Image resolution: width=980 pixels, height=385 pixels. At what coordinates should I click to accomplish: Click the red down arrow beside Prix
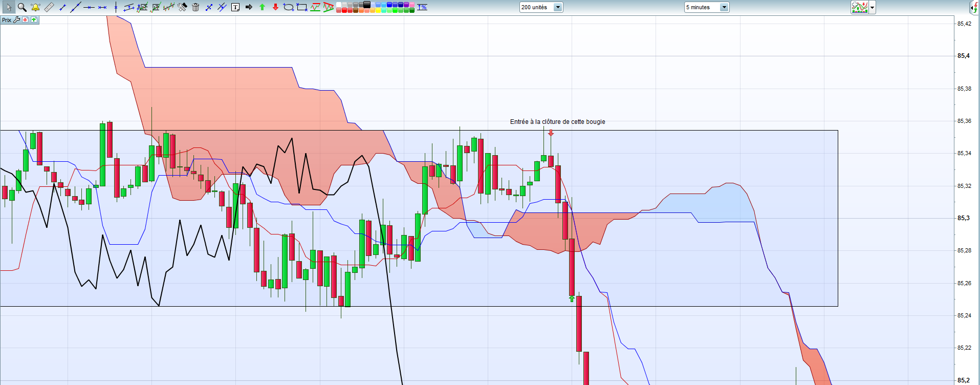tap(25, 20)
